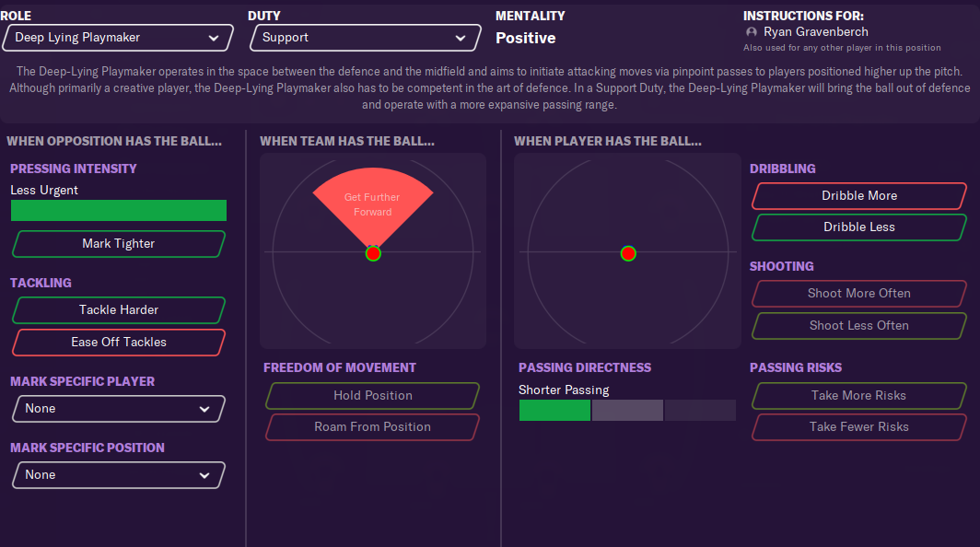The width and height of the screenshot is (980, 547).
Task: Click the Shoot More Often button
Action: coord(859,294)
